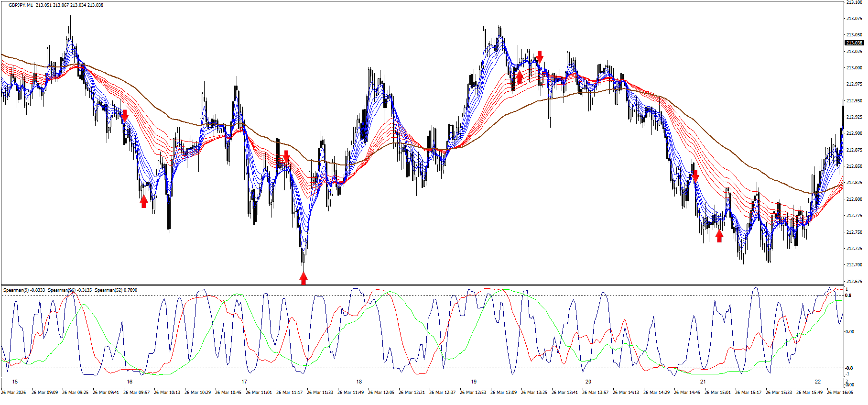
Task: Select the red up arrow after 15:01
Action: click(x=719, y=236)
